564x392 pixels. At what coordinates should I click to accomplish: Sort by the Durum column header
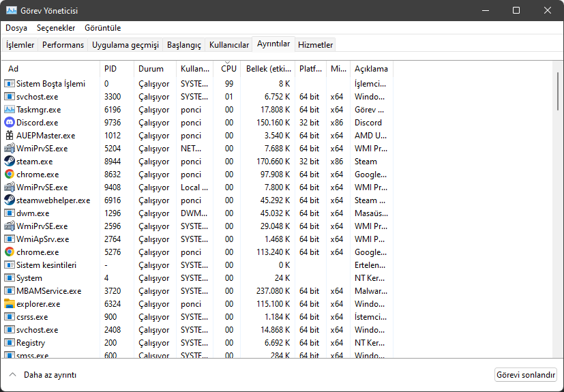pos(155,69)
